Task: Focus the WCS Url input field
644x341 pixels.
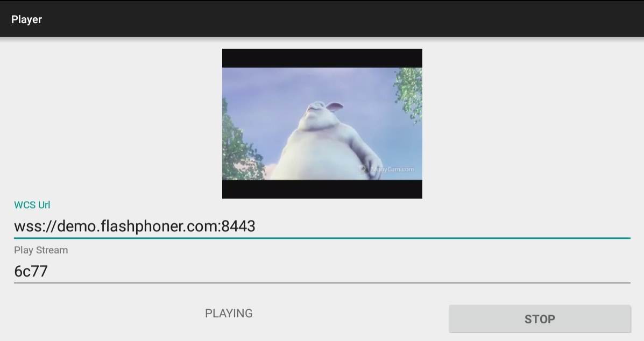Action: 322,226
